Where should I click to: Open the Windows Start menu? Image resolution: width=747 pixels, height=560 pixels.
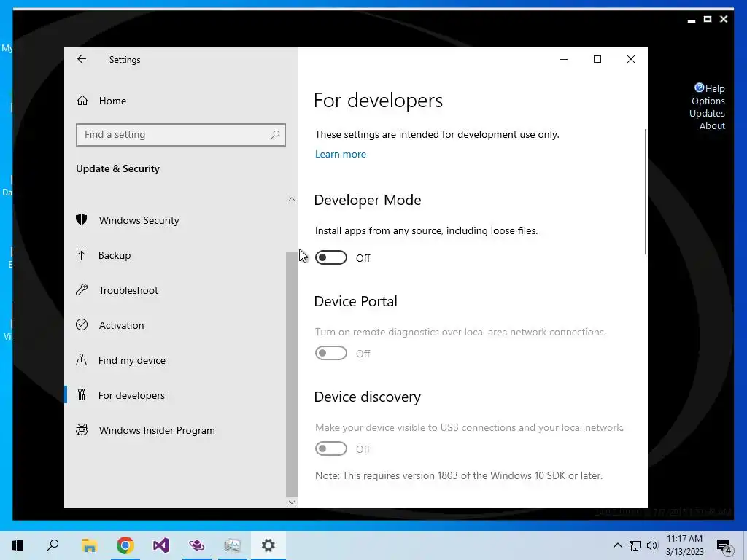[18, 545]
